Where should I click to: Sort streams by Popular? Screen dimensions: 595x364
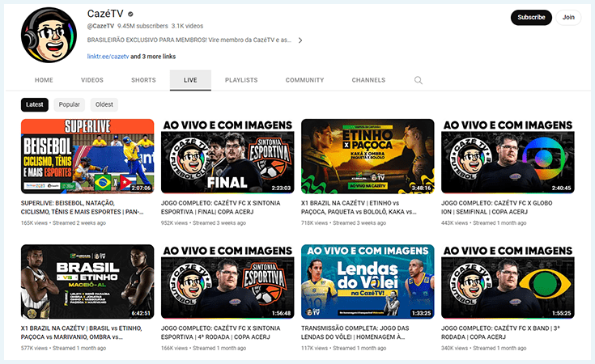coord(69,104)
